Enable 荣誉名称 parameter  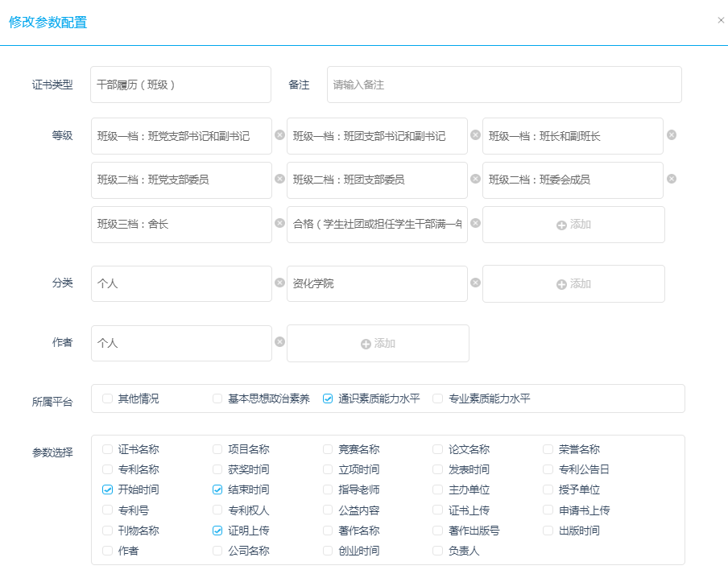click(548, 449)
